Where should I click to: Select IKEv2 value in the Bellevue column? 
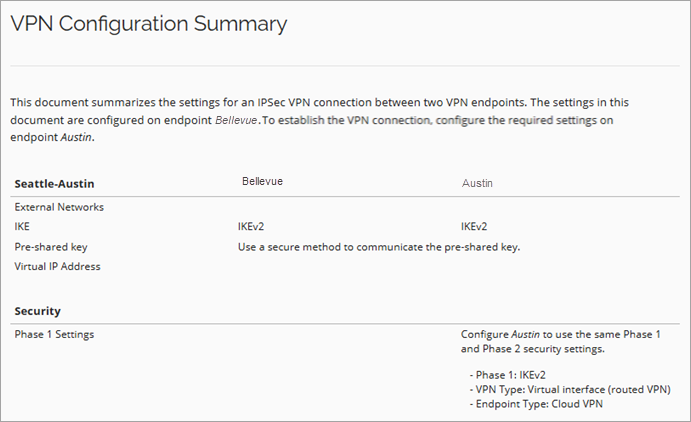point(251,227)
